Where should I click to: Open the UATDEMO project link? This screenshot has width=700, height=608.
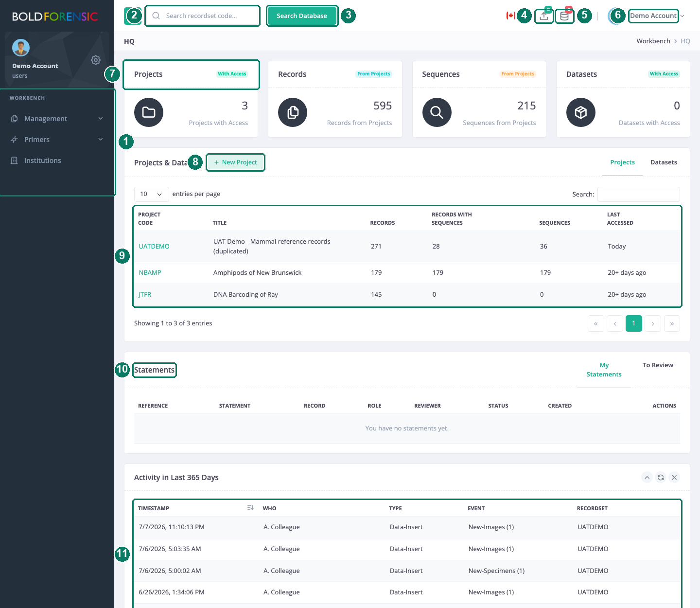154,246
